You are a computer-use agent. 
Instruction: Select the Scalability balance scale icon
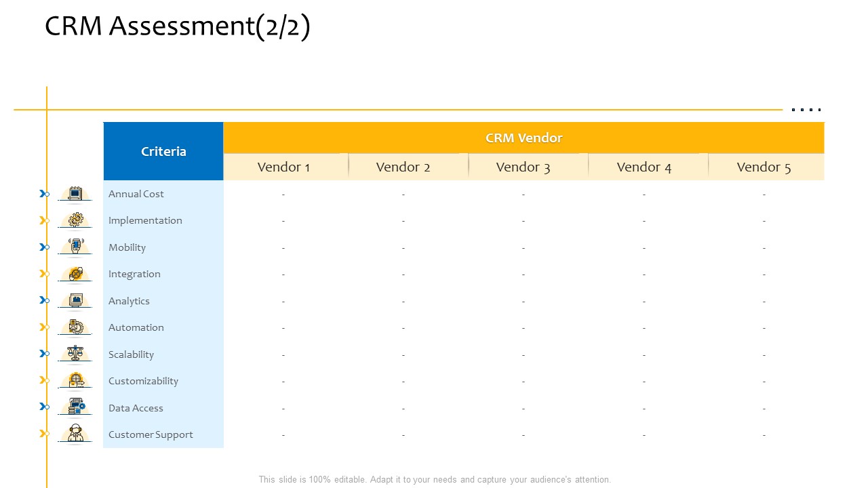75,354
